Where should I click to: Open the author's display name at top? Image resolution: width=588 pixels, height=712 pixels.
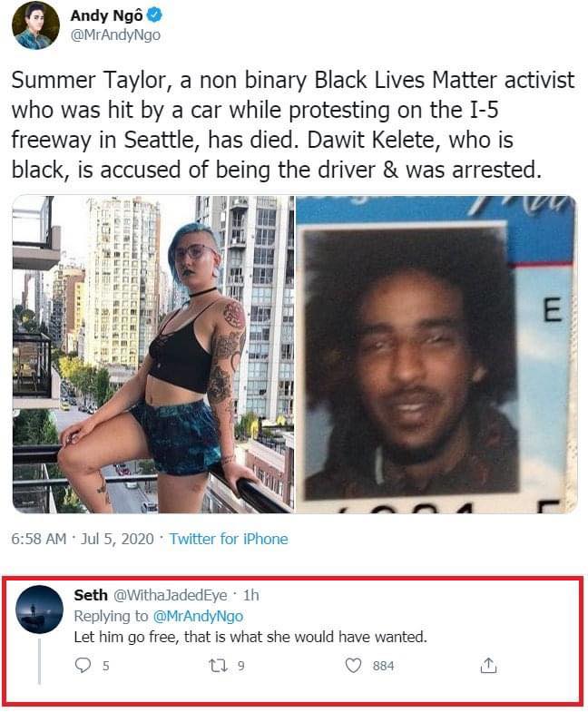(x=107, y=15)
